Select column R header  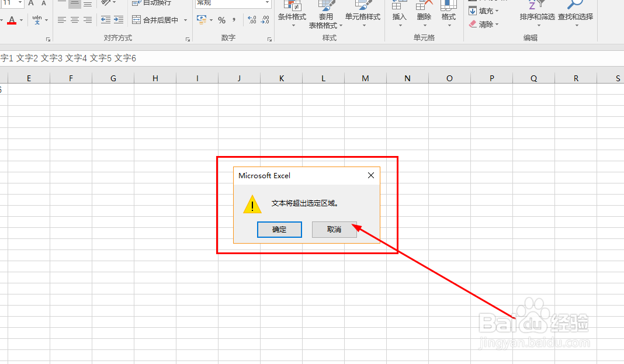[576, 78]
